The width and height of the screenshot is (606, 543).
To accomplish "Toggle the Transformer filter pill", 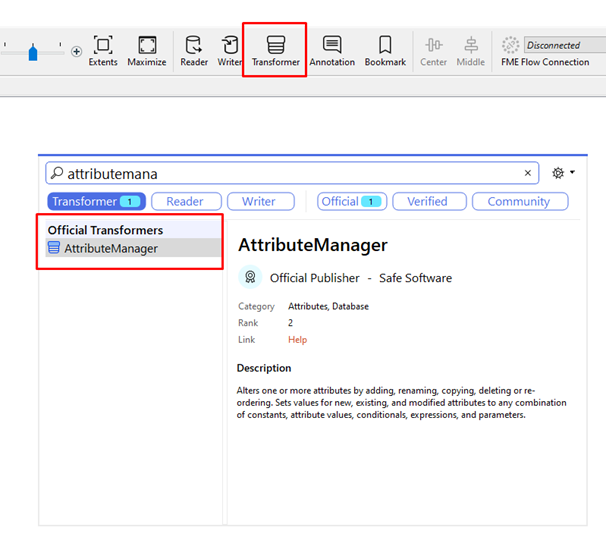I will 97,201.
